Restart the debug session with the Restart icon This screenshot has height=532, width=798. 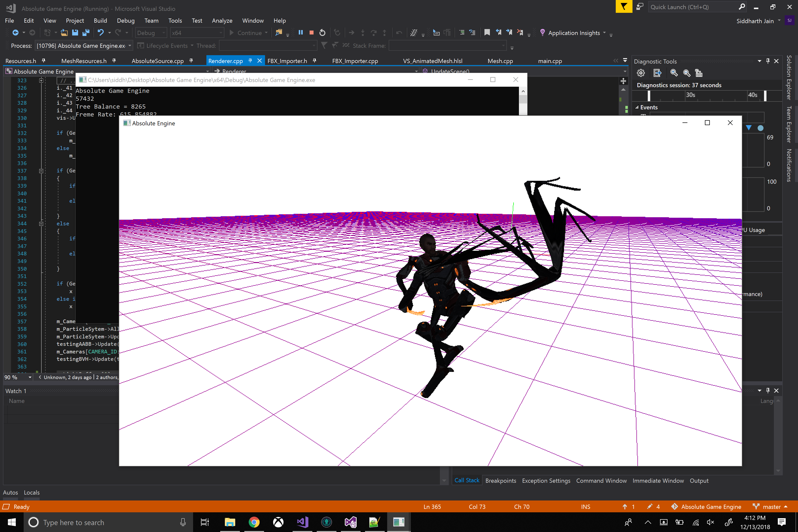pos(322,33)
